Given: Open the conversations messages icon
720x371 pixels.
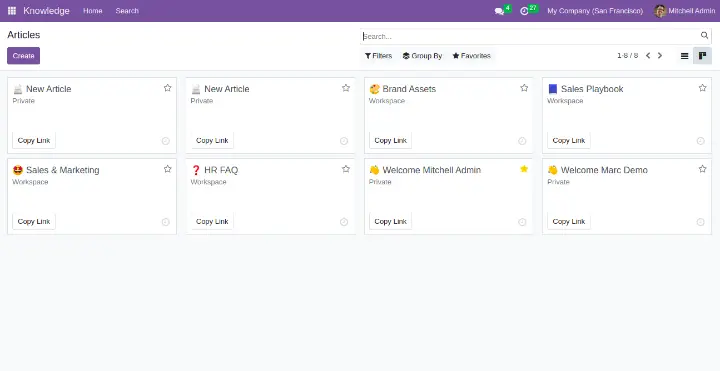Looking at the screenshot, I should pyautogui.click(x=499, y=11).
